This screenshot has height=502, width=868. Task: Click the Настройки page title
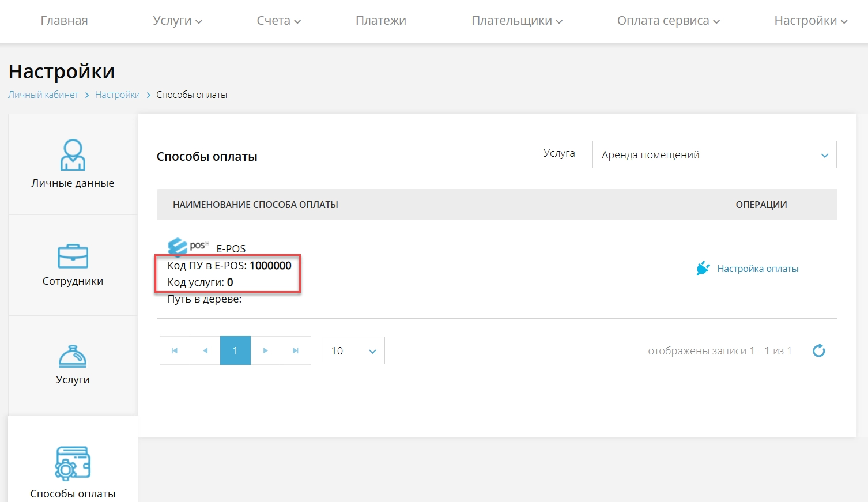click(62, 71)
